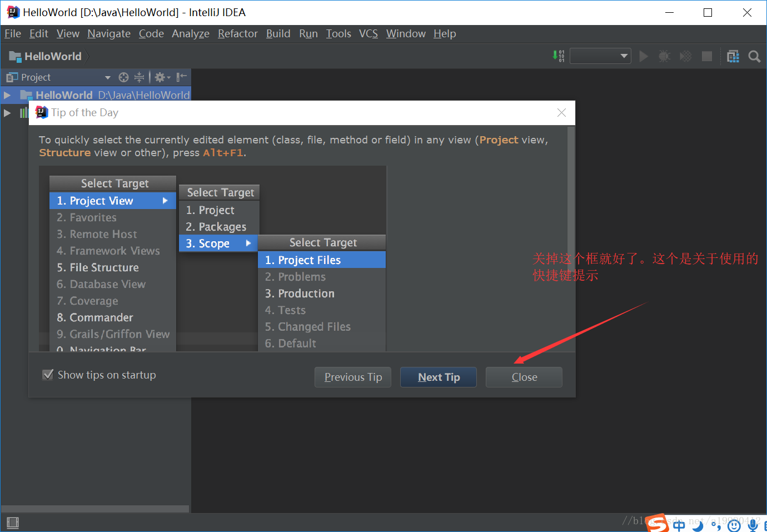Viewport: 767px width, 532px height.
Task: Click the Scroll from Source target icon
Action: 123,77
